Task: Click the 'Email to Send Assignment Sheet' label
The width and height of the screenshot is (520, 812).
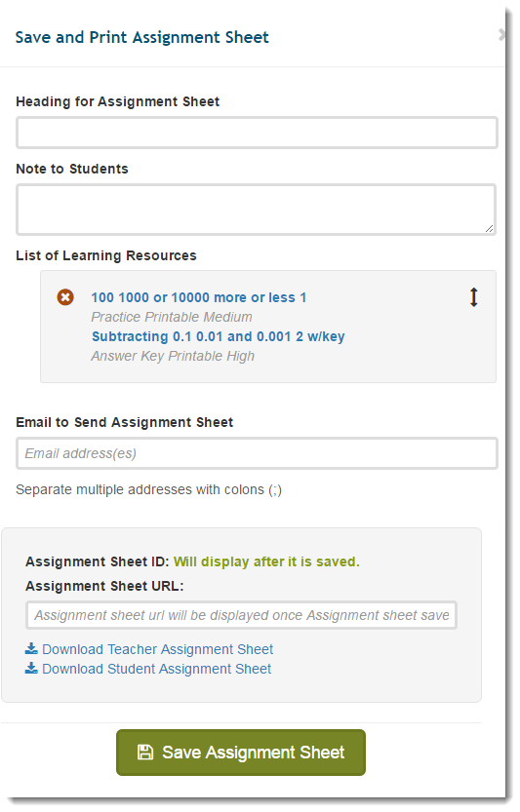Action: coord(125,422)
